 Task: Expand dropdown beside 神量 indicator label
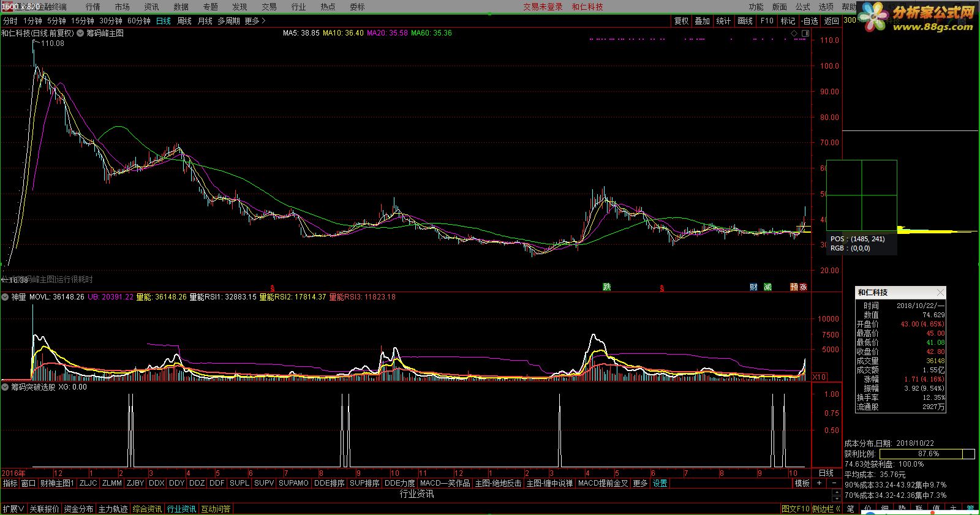[x=6, y=297]
